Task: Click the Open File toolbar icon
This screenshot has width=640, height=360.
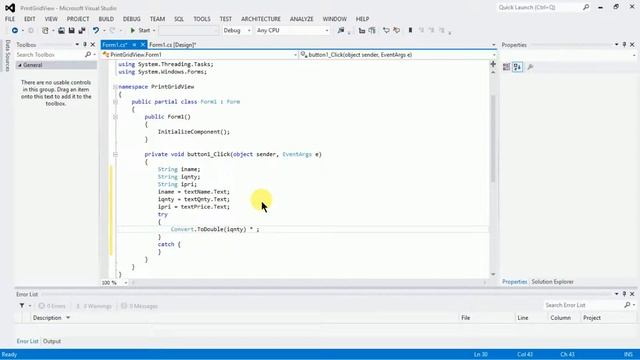Action: [x=61, y=31]
